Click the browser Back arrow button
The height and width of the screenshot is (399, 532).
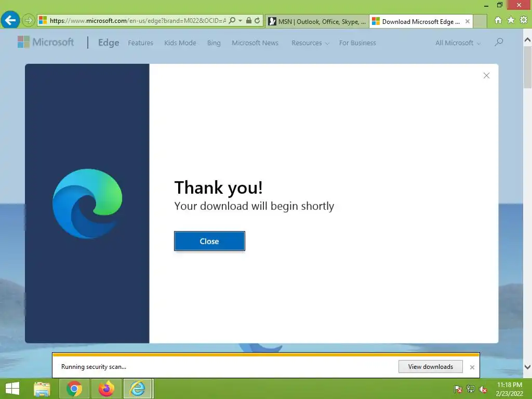(x=10, y=20)
